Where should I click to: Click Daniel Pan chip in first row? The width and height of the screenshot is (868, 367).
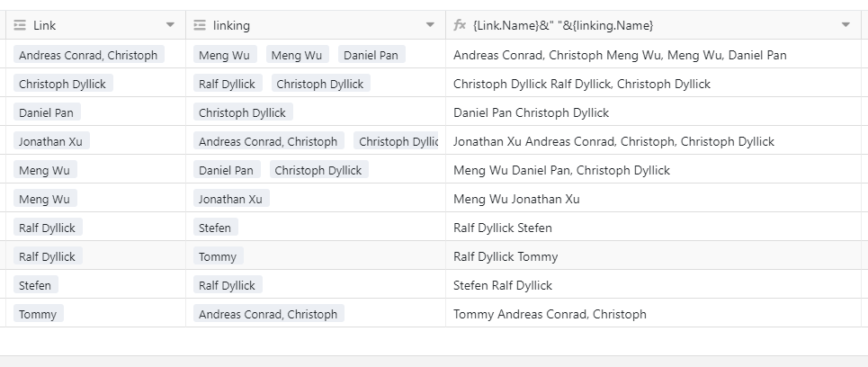click(x=371, y=55)
